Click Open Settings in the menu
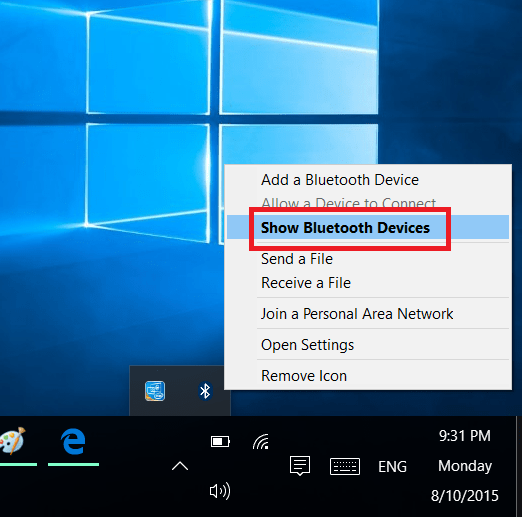Screen dimensions: 522x517 tap(368, 344)
